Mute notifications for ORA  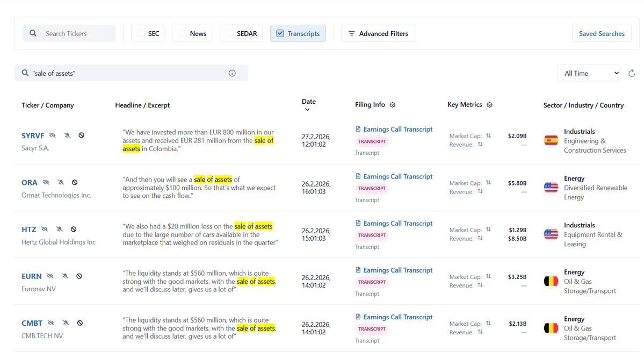pyautogui.click(x=60, y=182)
